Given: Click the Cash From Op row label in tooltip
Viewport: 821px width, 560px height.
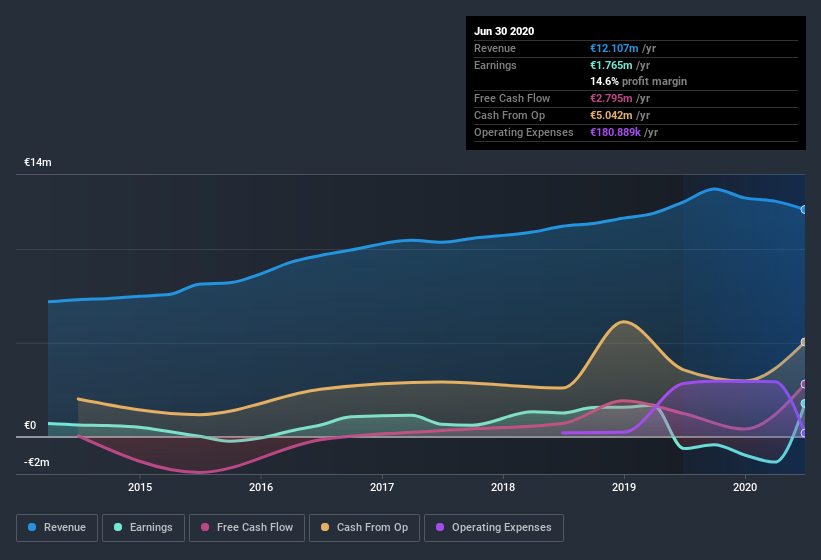Looking at the screenshot, I should 509,115.
